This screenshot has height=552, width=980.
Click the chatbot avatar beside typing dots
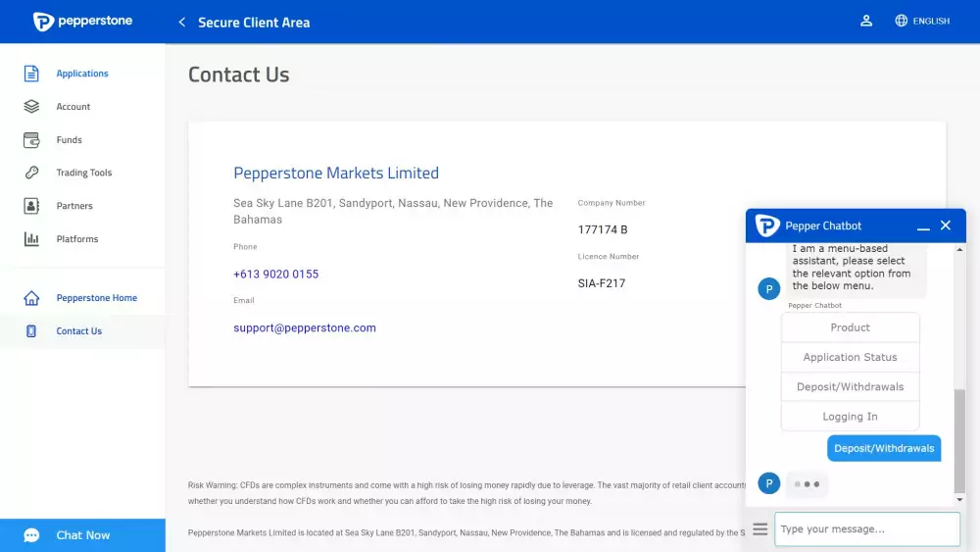[768, 483]
